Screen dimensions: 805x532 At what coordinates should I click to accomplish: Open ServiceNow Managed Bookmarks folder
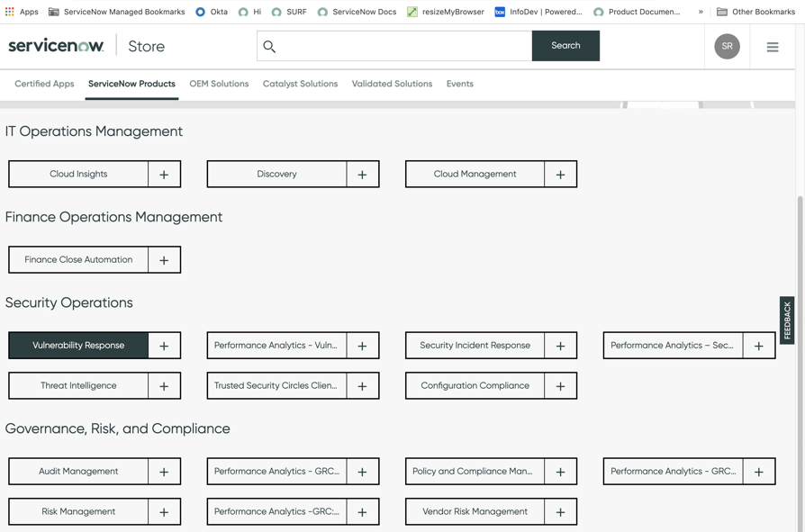pyautogui.click(x=116, y=12)
